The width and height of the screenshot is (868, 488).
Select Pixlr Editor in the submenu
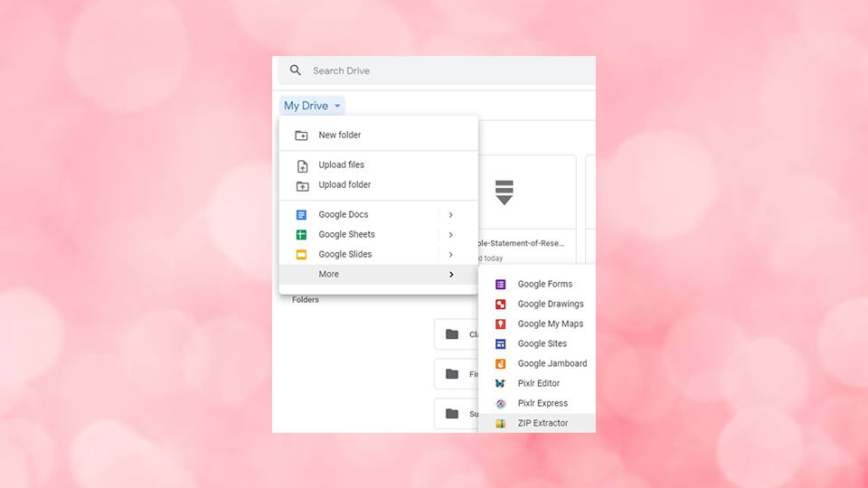537,383
